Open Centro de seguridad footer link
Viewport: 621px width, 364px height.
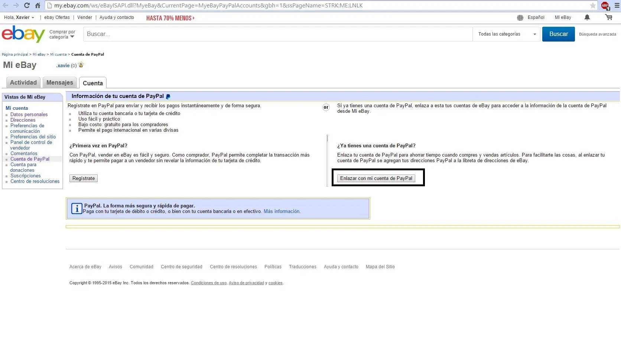182,267
